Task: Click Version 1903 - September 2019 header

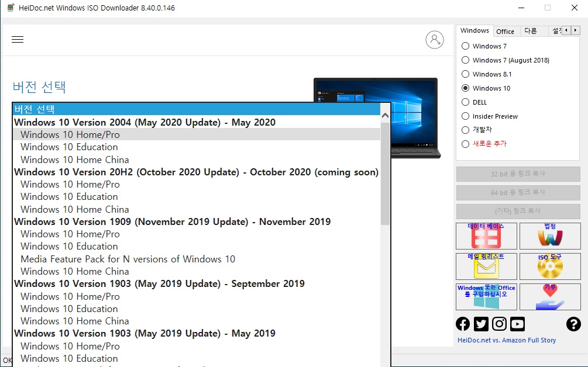Action: tap(197, 283)
